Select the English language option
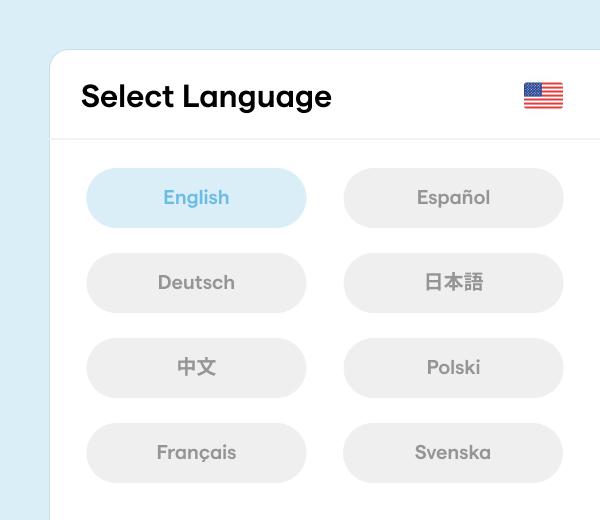600x520 pixels. pos(196,198)
